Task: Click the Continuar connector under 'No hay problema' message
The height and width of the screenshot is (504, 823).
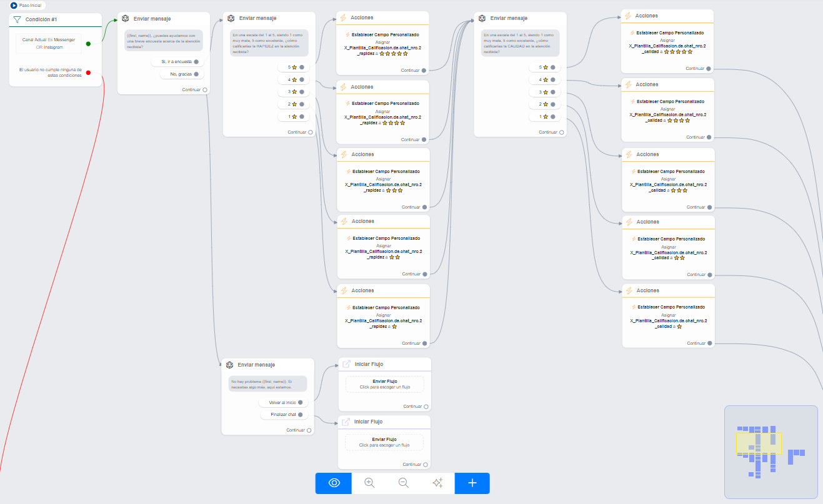Action: coord(310,430)
